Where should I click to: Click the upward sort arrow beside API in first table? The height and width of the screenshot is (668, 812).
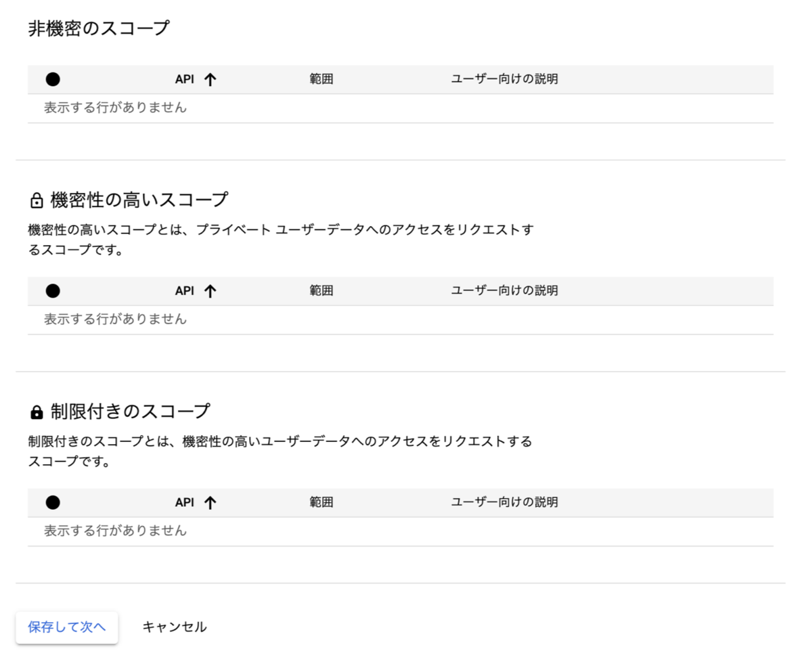(x=210, y=79)
